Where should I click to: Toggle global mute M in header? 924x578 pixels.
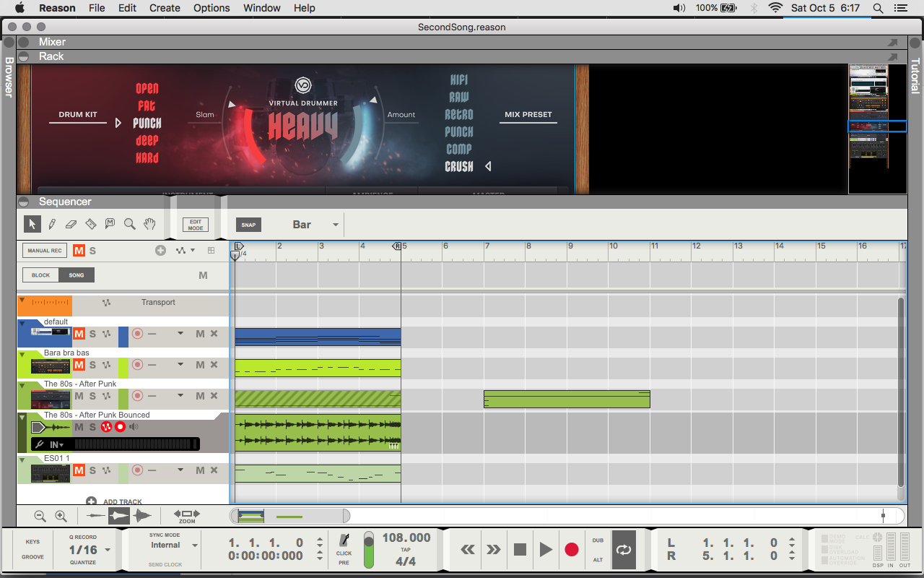(79, 251)
